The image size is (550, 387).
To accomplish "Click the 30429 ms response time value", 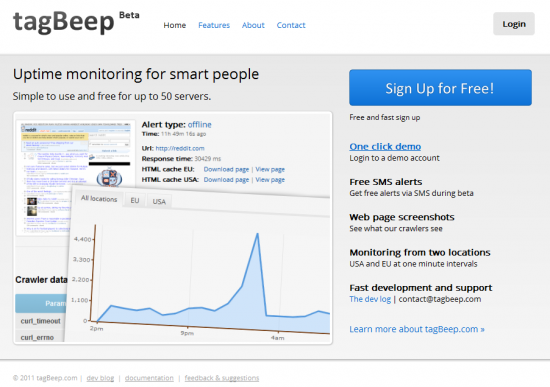I will [208, 159].
